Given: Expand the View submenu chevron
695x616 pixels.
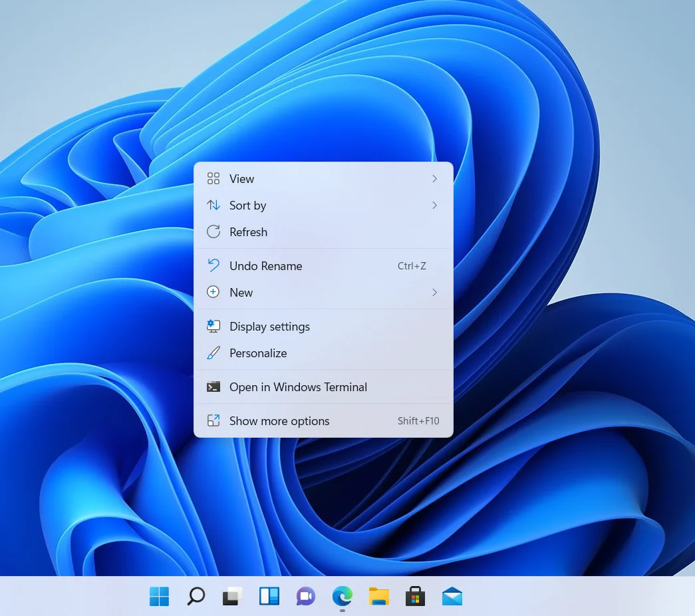Looking at the screenshot, I should point(434,178).
